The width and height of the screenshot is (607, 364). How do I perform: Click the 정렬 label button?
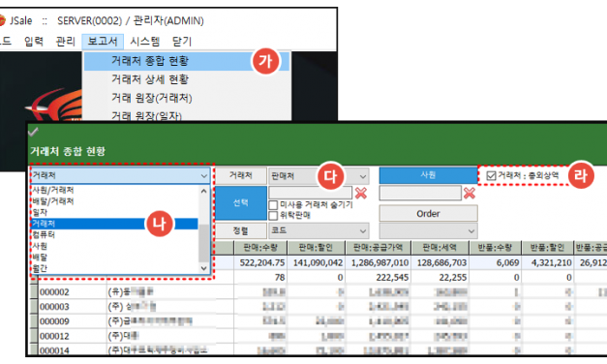pyautogui.click(x=241, y=230)
